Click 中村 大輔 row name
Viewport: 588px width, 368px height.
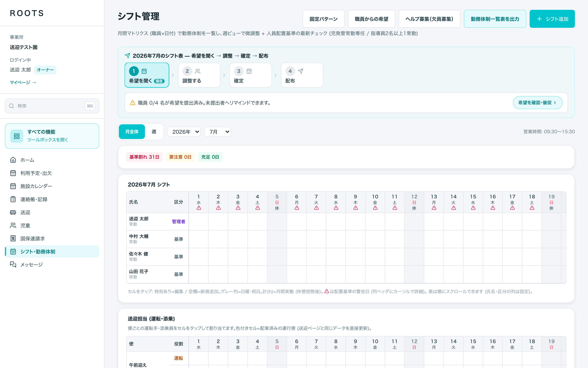[x=138, y=236]
